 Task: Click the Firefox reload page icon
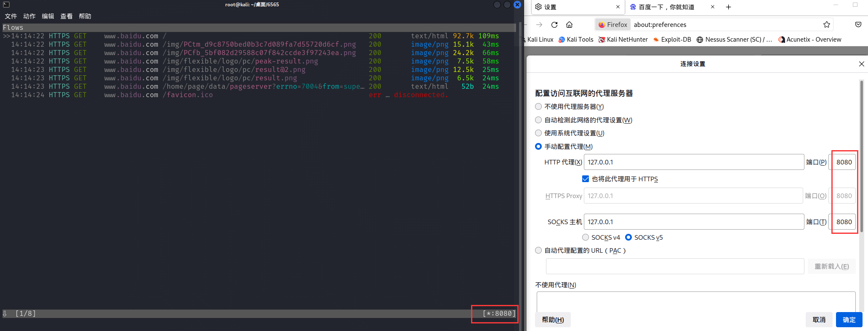tap(554, 25)
